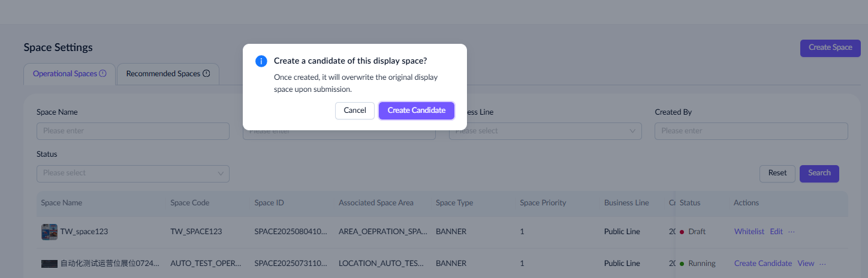Open Whitelist for TW_space123
Screen dimensions: 868x278
pyautogui.click(x=749, y=232)
